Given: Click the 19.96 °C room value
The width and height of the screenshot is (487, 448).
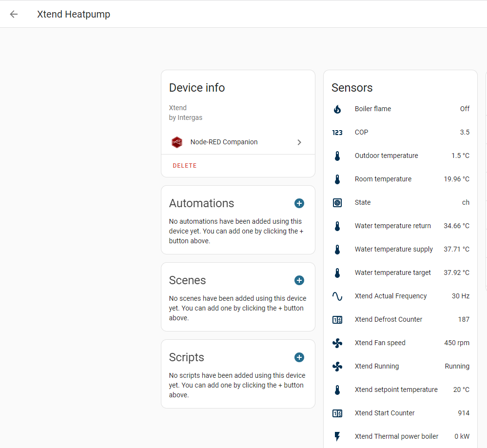Looking at the screenshot, I should (457, 179).
